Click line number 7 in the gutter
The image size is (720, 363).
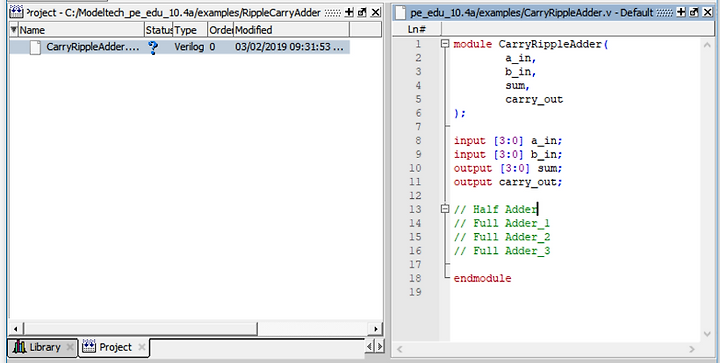(418, 127)
